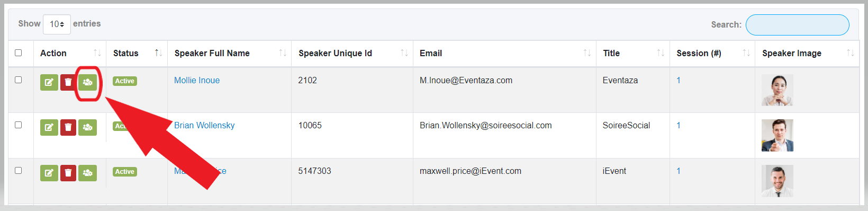Edit the maxwell.price speaker row
This screenshot has height=211, width=868.
[x=49, y=173]
